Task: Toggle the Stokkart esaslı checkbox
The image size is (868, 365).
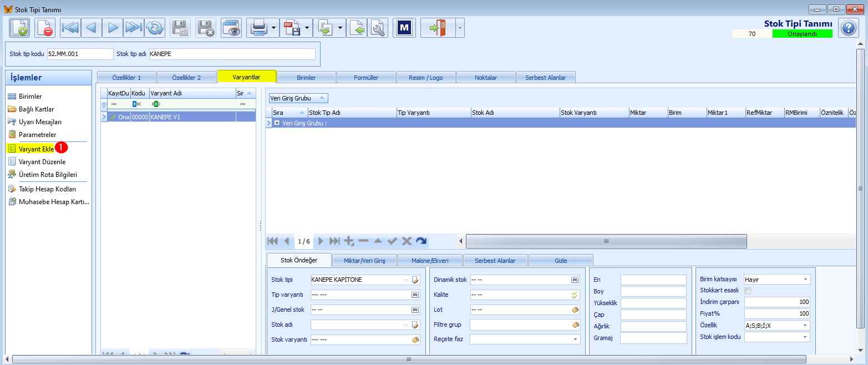Action: click(748, 291)
